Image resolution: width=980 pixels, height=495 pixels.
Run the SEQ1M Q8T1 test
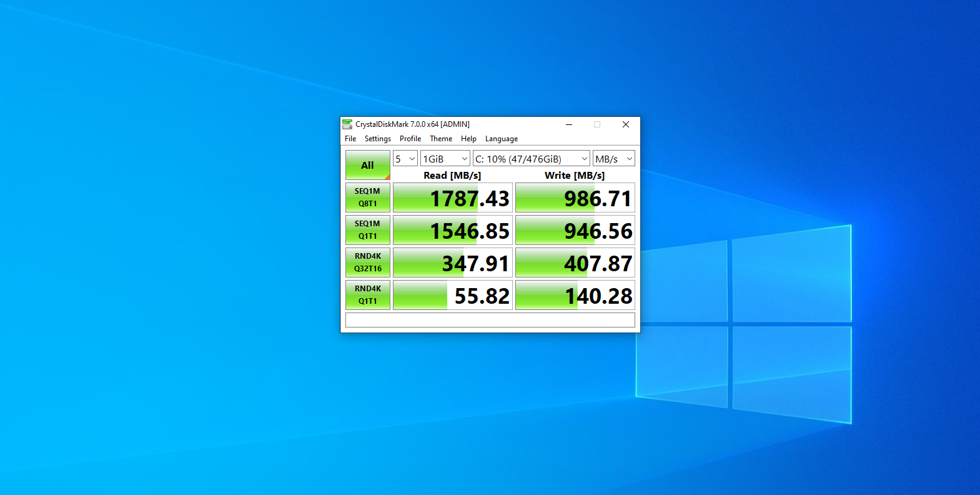point(368,197)
